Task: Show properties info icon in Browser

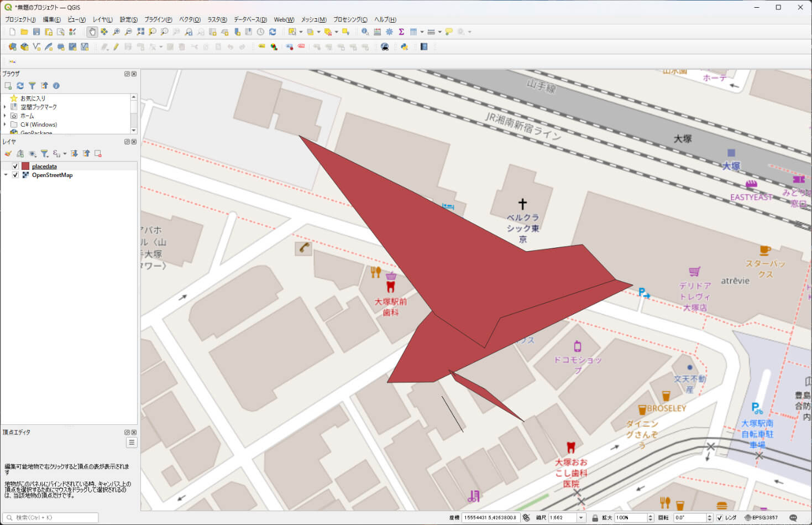Action: pyautogui.click(x=56, y=86)
